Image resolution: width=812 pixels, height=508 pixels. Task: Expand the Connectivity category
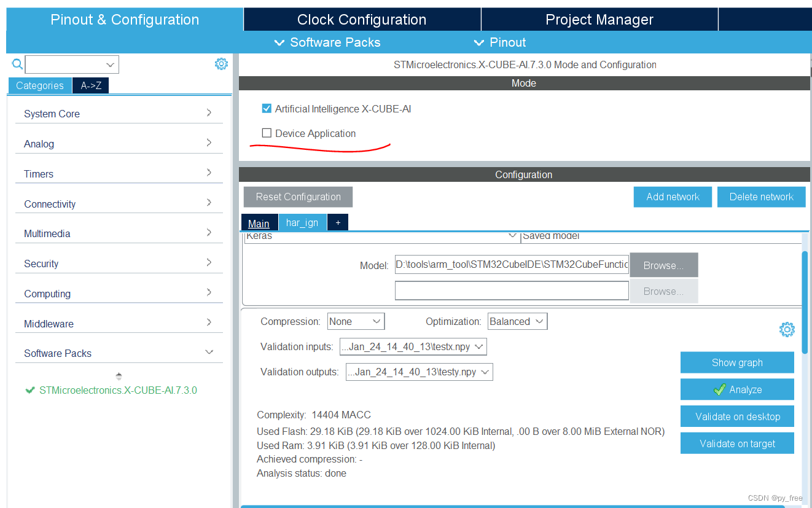[119, 204]
